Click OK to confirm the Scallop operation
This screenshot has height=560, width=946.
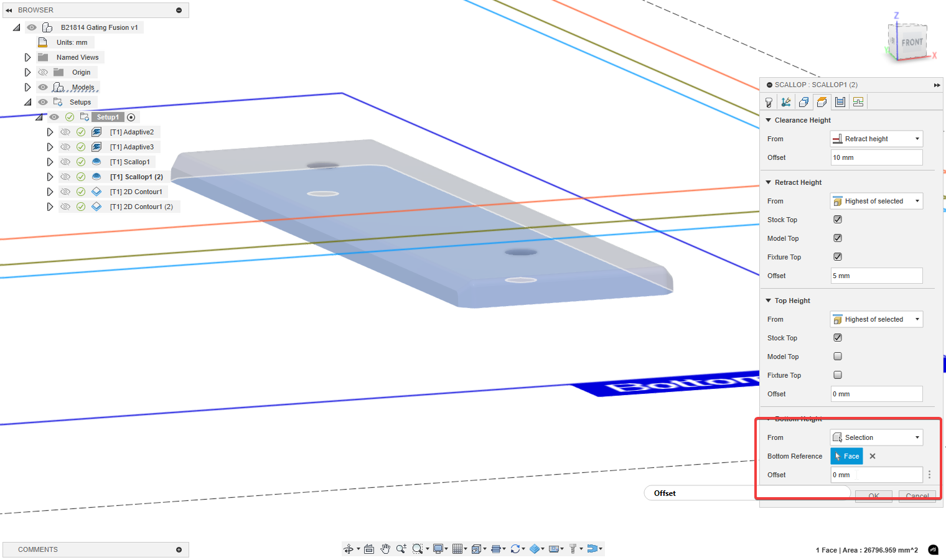coord(873,495)
